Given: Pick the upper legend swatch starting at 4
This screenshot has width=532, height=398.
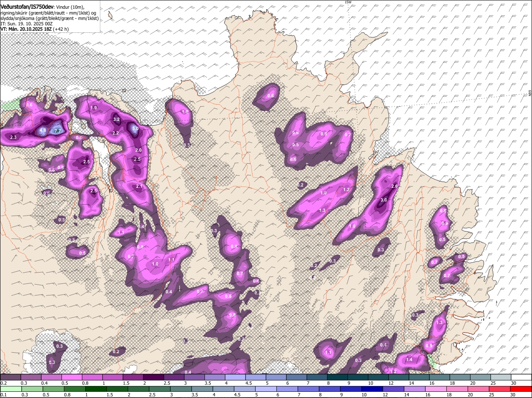Looking at the screenshot, I should click(235, 377).
